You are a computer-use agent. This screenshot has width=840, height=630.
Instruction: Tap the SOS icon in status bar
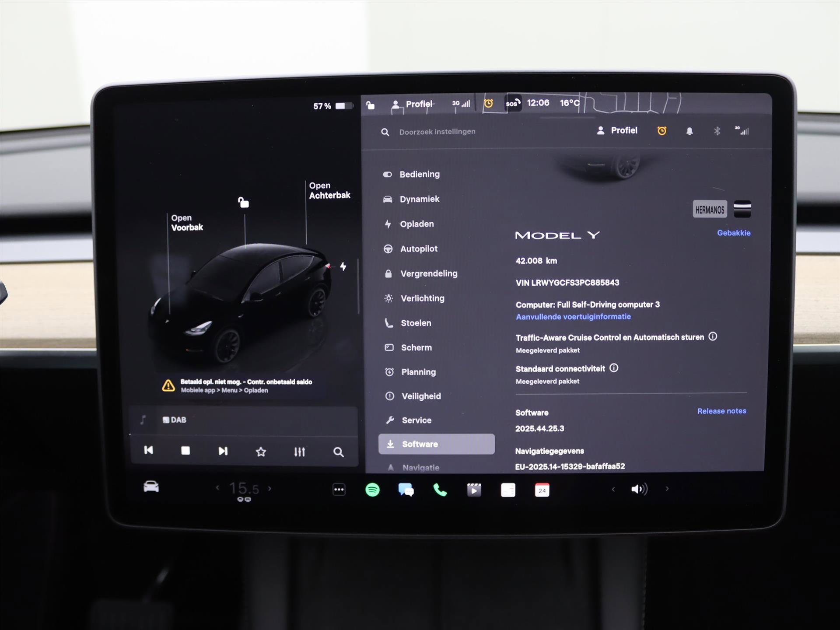tap(513, 103)
